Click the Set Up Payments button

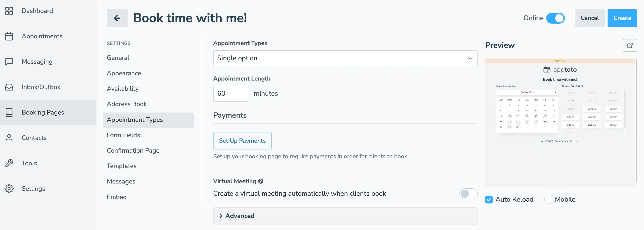[x=242, y=141]
